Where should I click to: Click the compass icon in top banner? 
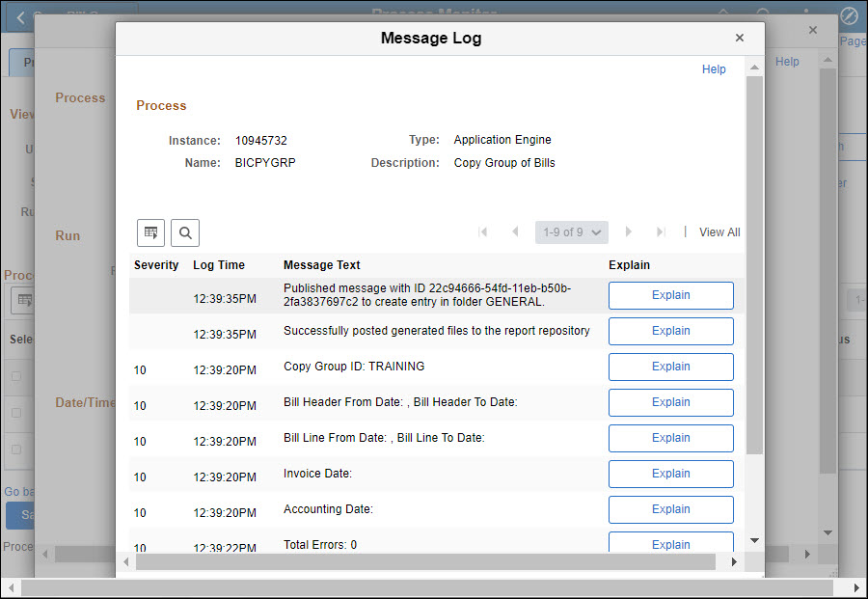coord(849,16)
